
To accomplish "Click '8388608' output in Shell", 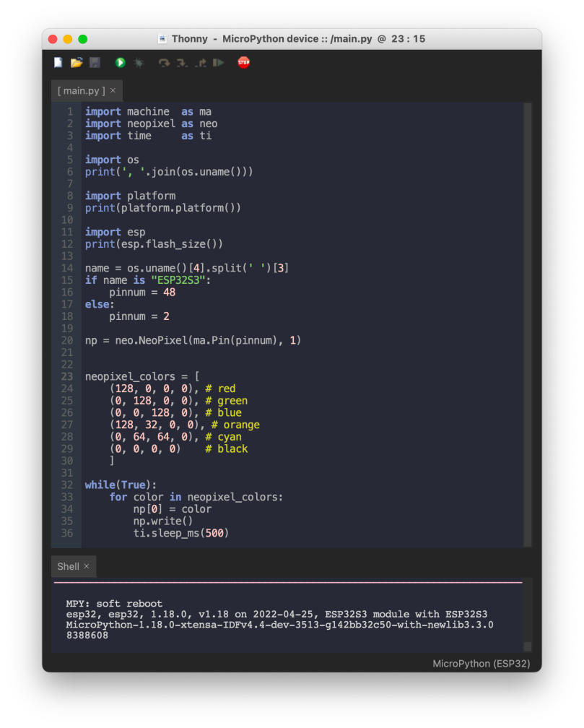I will (x=87, y=635).
